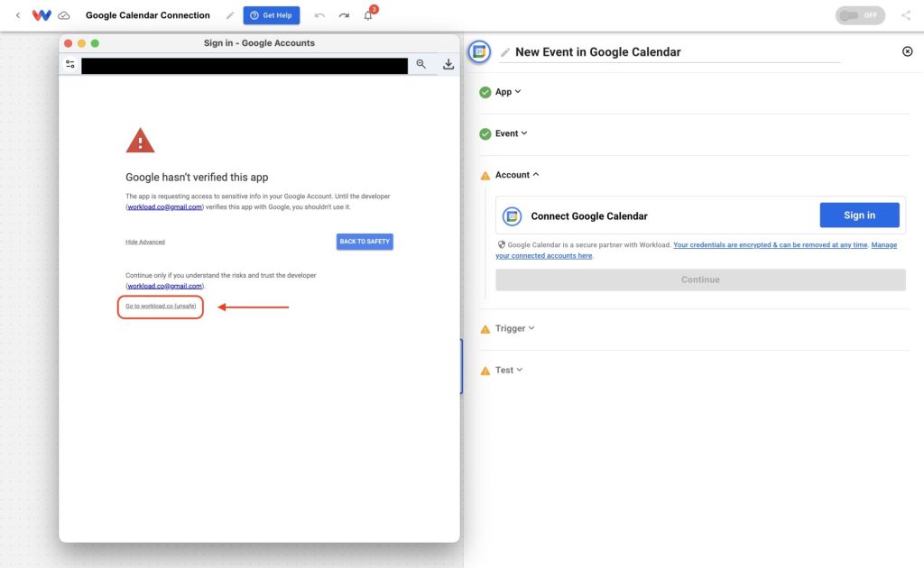Click Google Calendar Connection workflow title
This screenshot has height=568, width=924.
[148, 15]
